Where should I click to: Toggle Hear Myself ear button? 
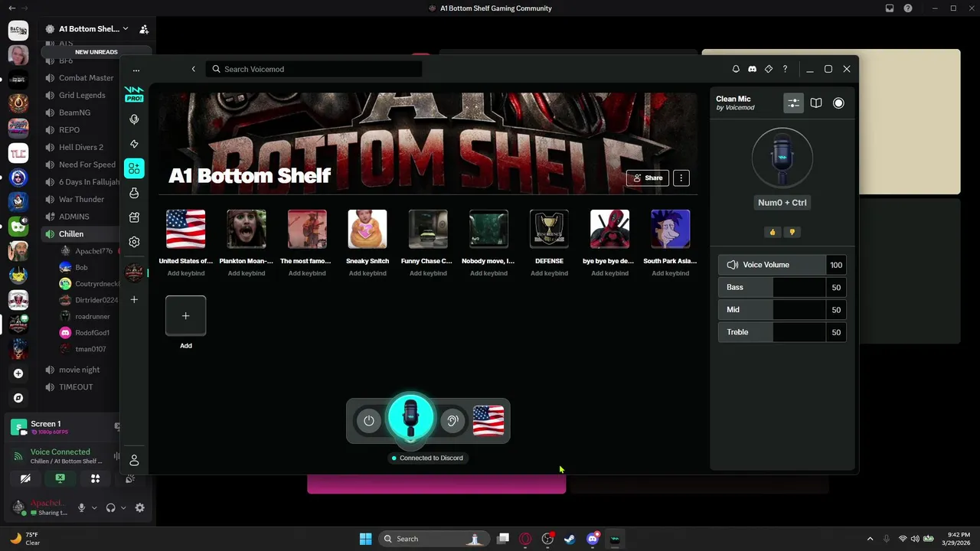[x=452, y=421]
